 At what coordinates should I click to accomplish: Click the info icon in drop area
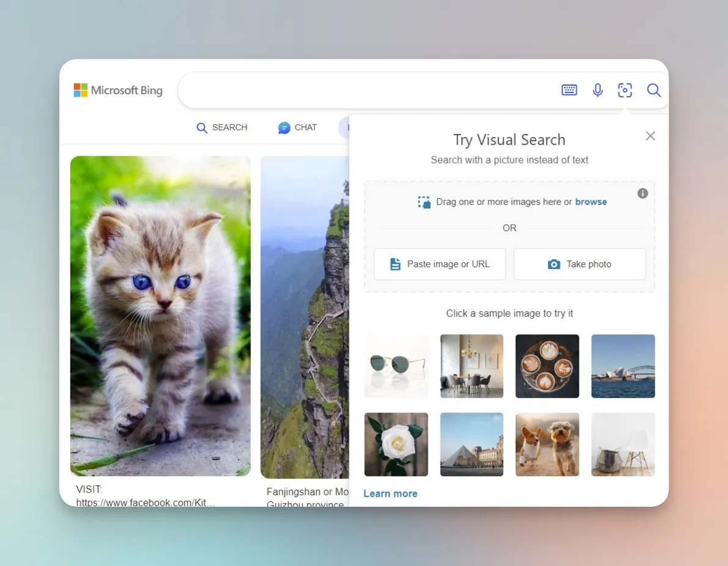click(x=642, y=194)
